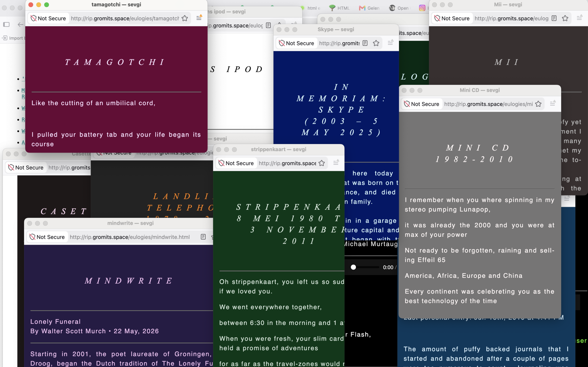Image resolution: width=588 pixels, height=367 pixels.
Task: Click the Not Secure badge in the Casette window
Action: [26, 167]
